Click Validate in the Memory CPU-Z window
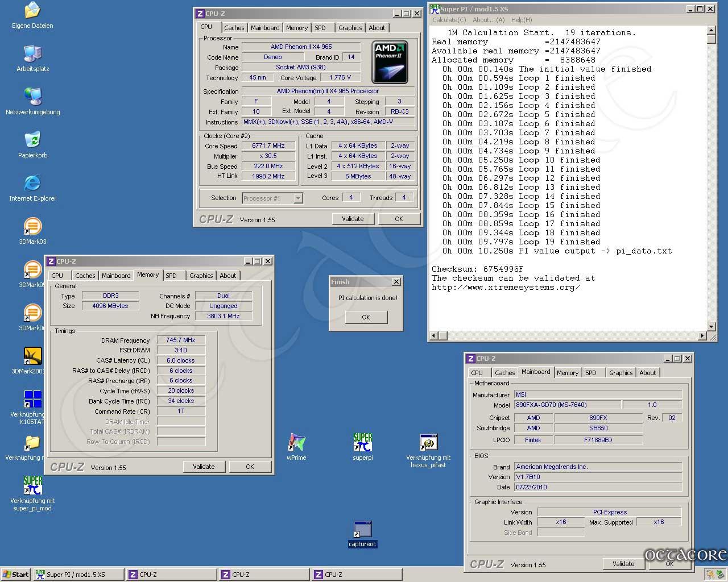Viewport: 728px width, 582px height. click(x=204, y=467)
